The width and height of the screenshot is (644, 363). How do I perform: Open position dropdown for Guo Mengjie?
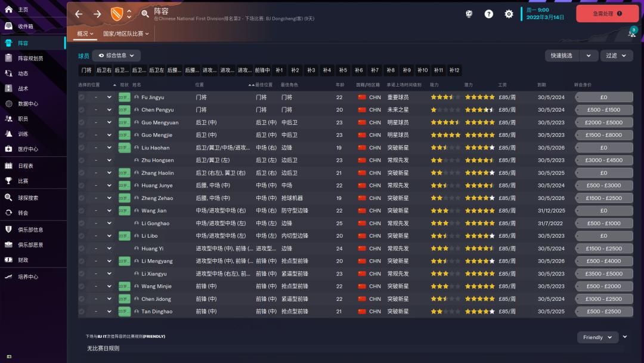coord(109,135)
